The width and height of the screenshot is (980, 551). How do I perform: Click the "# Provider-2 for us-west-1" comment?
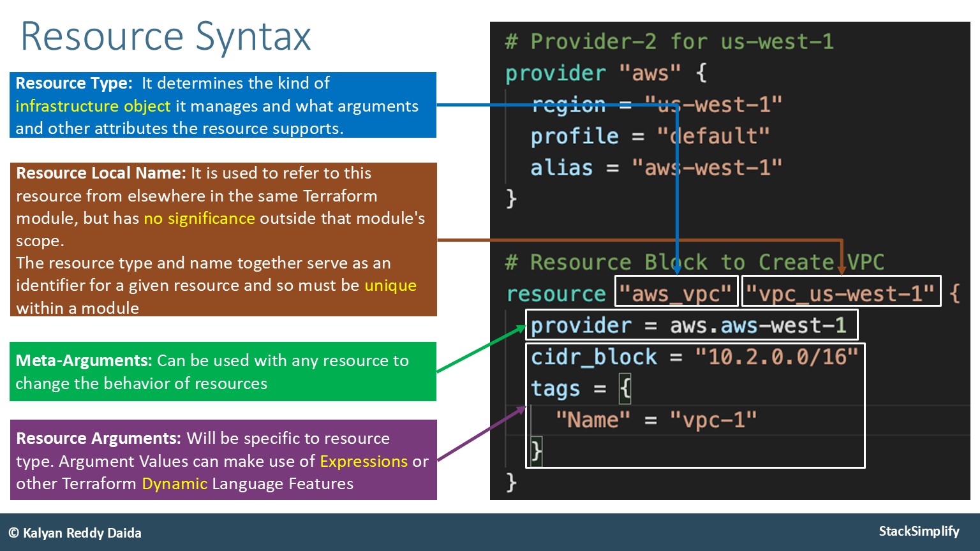coord(669,42)
